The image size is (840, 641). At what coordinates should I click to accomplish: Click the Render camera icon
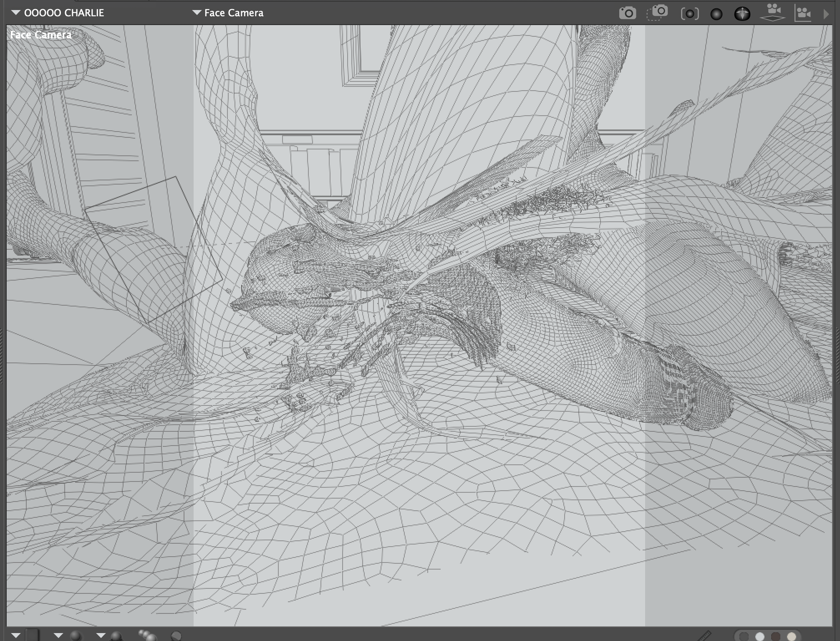tap(627, 13)
